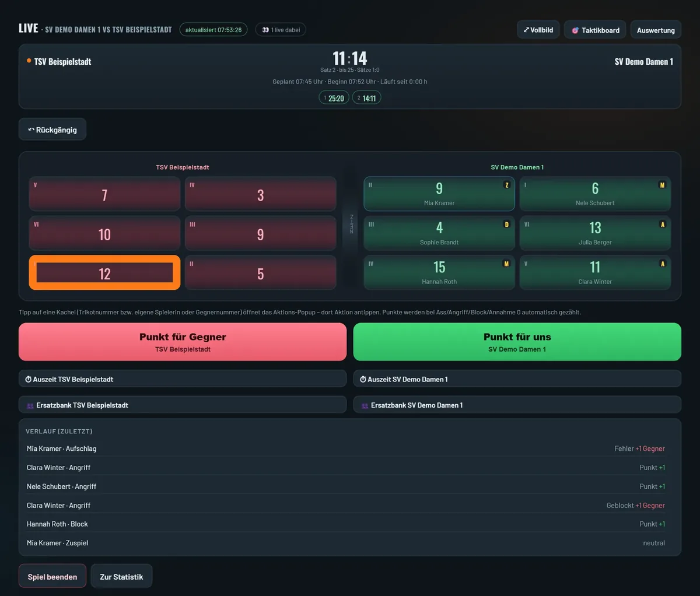Select set 1 score chip 25:20
Image resolution: width=700 pixels, height=596 pixels.
[x=334, y=98]
